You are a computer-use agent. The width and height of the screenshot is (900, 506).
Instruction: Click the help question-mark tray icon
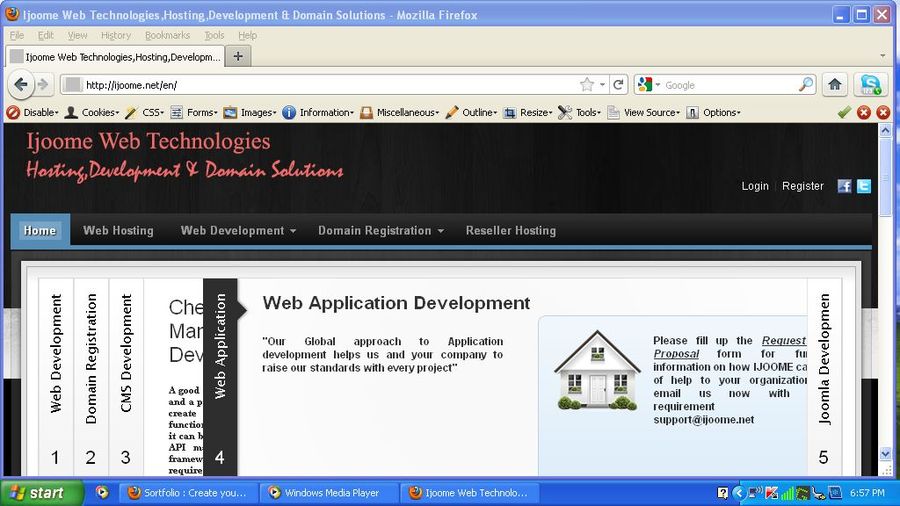point(723,493)
